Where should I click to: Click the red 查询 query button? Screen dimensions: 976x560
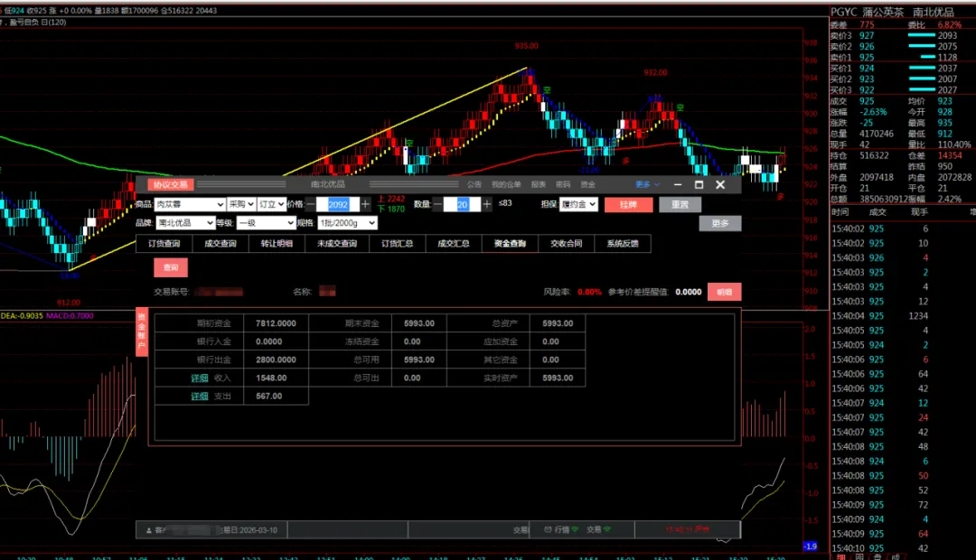pos(171,267)
